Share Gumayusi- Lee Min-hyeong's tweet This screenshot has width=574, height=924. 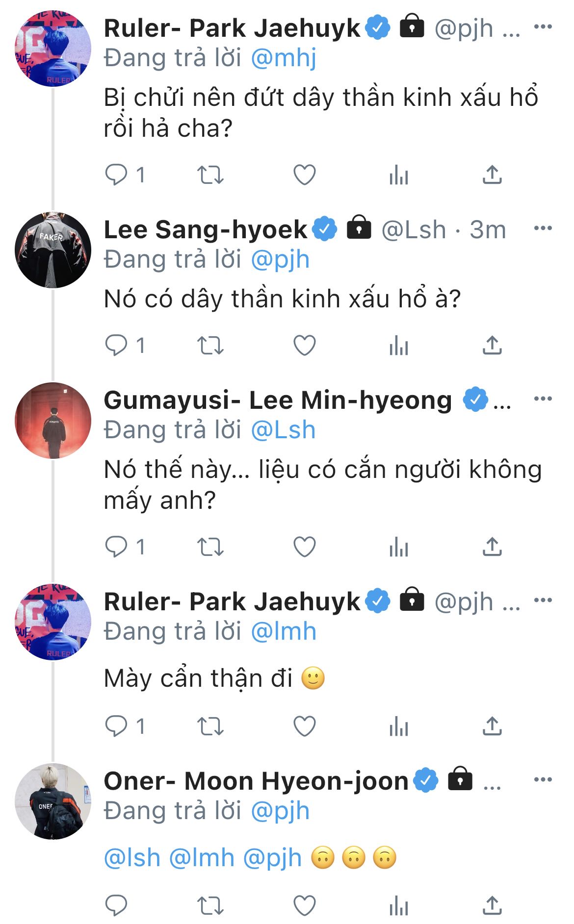click(492, 547)
